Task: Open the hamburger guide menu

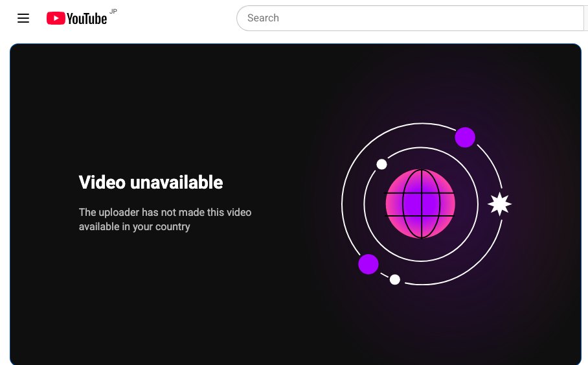Action: (x=23, y=18)
